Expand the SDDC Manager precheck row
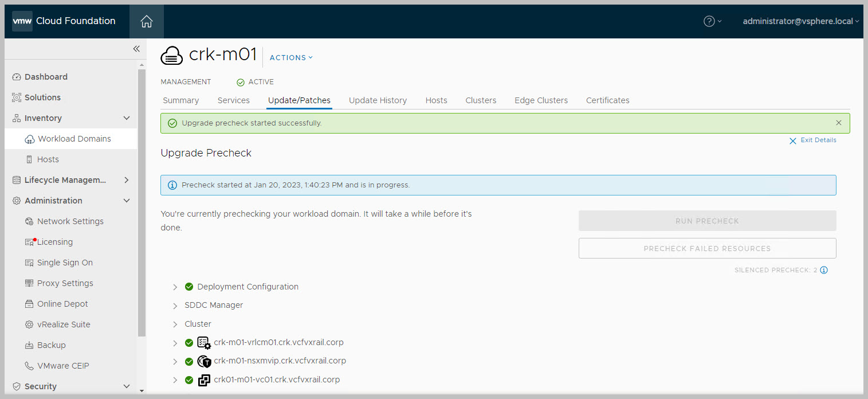The image size is (868, 399). point(175,306)
